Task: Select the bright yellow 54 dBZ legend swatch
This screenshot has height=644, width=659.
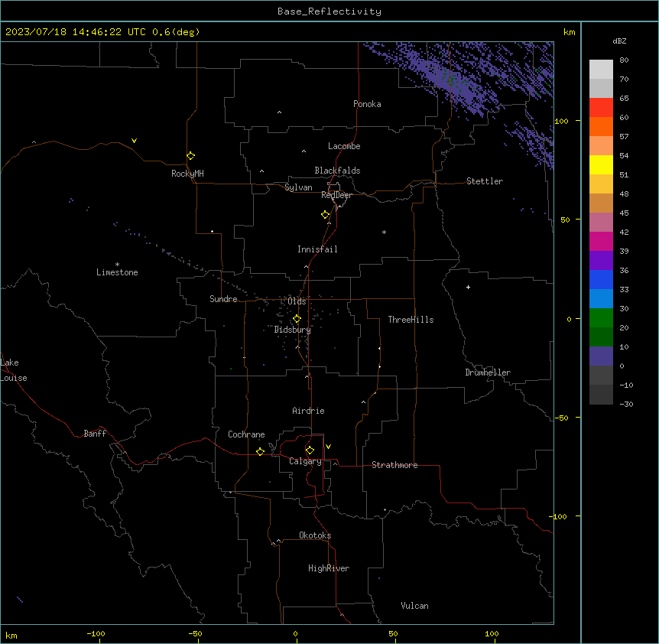Action: pyautogui.click(x=601, y=164)
